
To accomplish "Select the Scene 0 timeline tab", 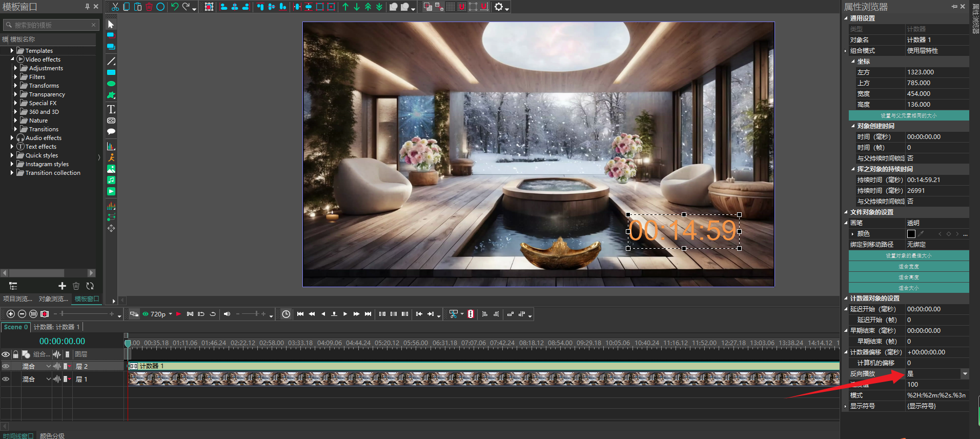I will pos(15,327).
